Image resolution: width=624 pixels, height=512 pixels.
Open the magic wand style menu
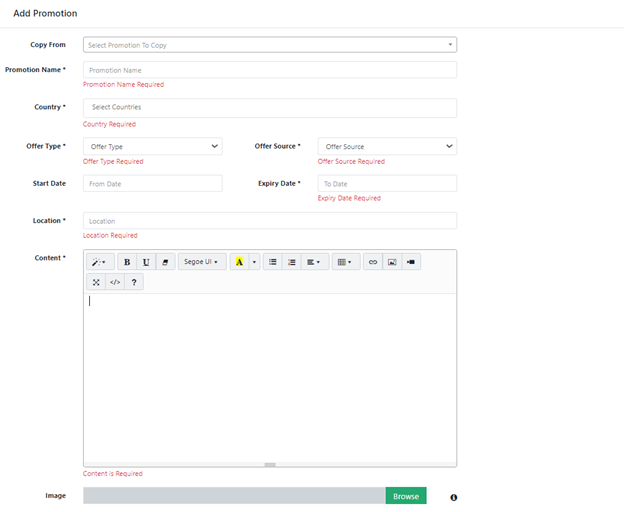[100, 262]
